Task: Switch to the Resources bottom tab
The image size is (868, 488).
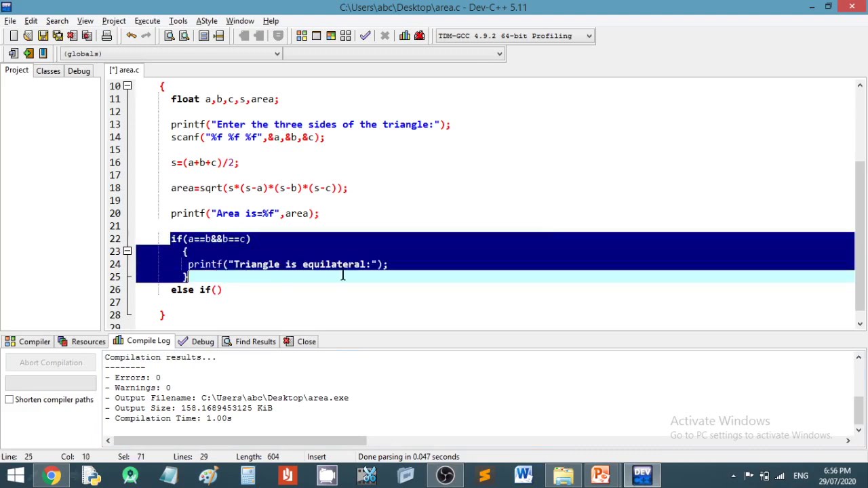Action: 81,342
